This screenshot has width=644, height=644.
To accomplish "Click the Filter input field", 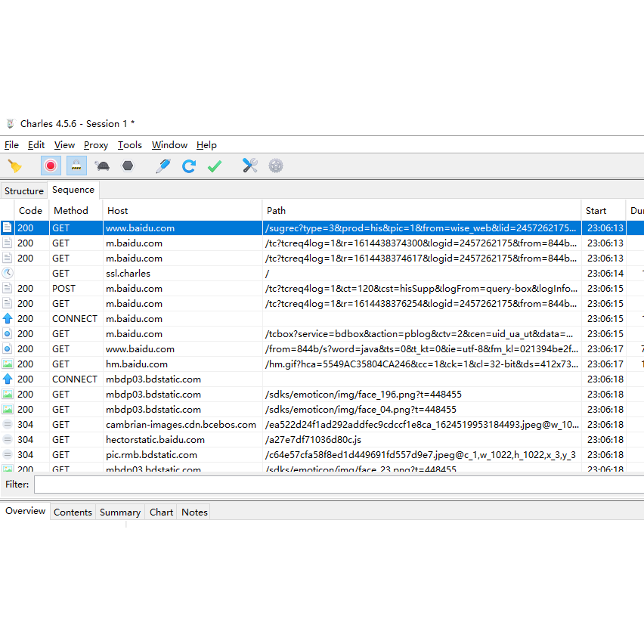I will pos(339,485).
